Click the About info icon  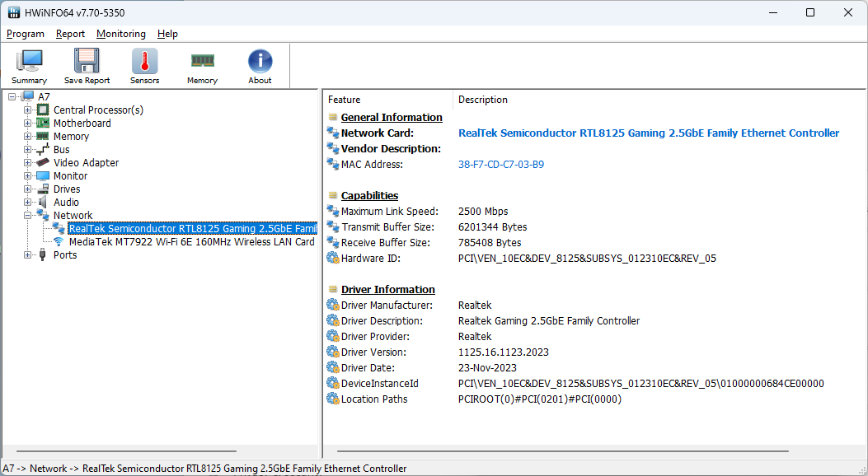[x=260, y=61]
